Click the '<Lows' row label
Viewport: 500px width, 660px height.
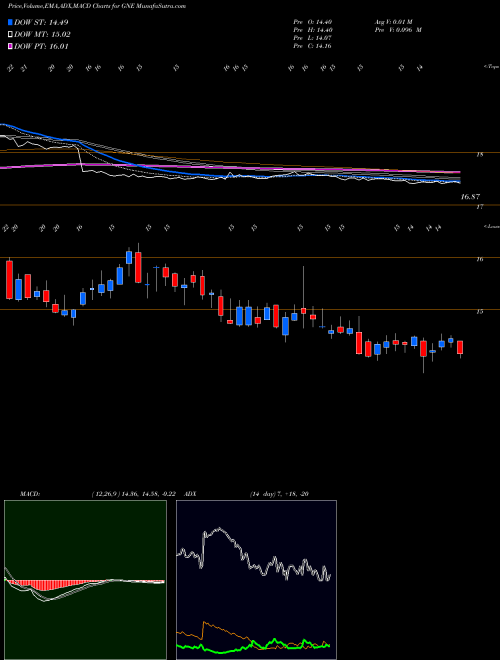coord(491,226)
